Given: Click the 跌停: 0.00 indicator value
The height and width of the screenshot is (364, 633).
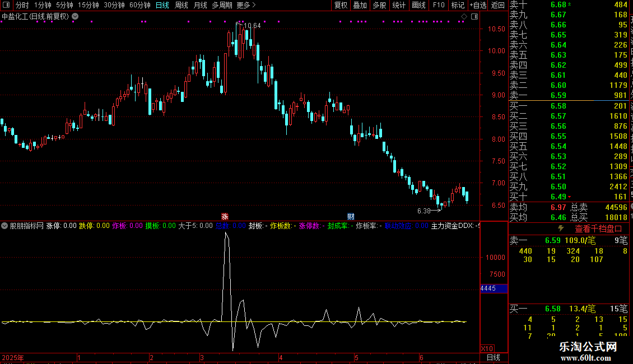Looking at the screenshot, I should point(94,226).
